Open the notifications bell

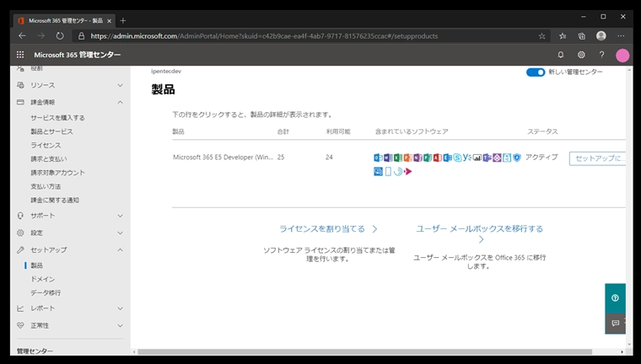coord(561,55)
